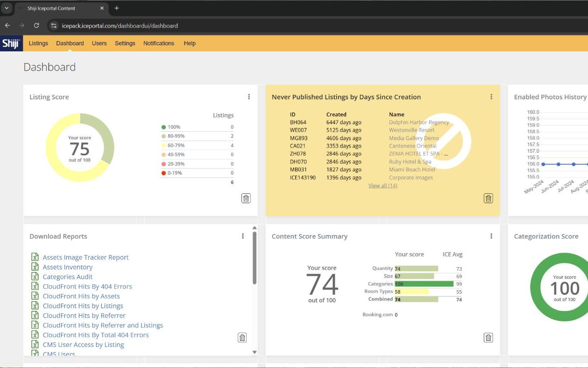Open Never Published Listings kebab menu

point(491,97)
